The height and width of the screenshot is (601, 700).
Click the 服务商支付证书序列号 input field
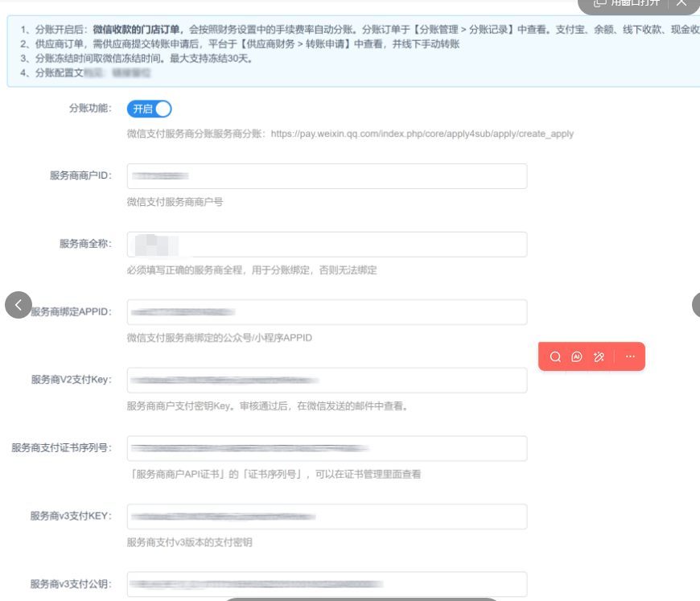click(327, 448)
